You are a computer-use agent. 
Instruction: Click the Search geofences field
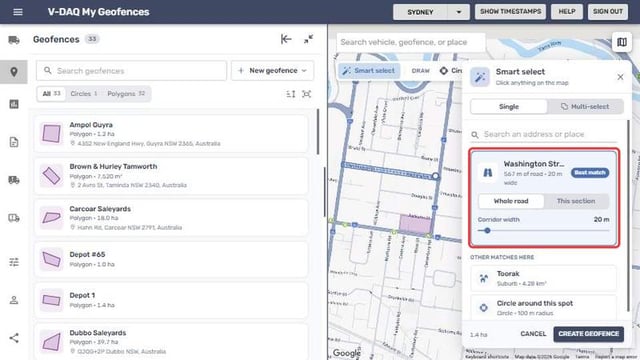(x=131, y=71)
